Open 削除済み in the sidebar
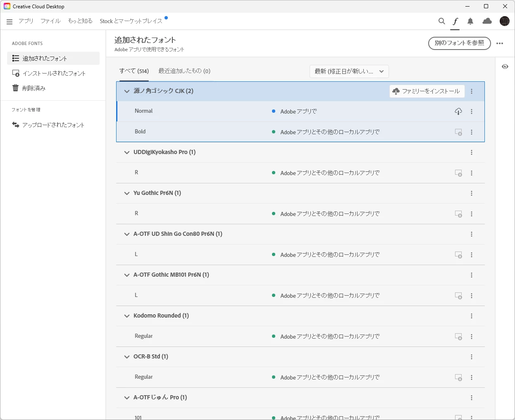This screenshot has height=420, width=515. (x=53, y=88)
